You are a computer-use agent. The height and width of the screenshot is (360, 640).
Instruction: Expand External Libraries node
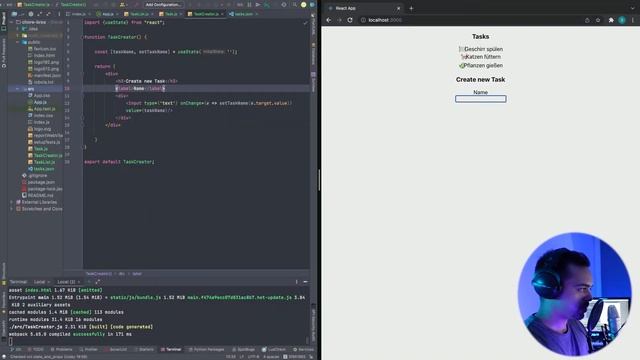12,202
